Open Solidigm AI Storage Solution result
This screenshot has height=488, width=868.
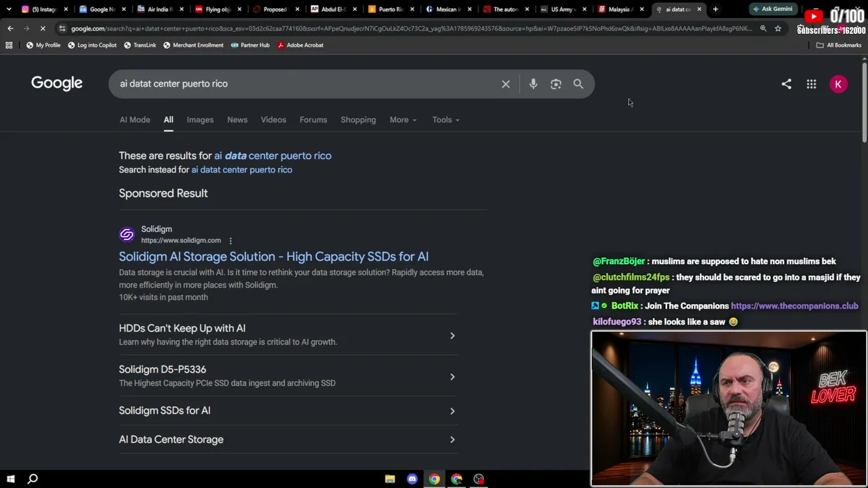click(x=273, y=257)
